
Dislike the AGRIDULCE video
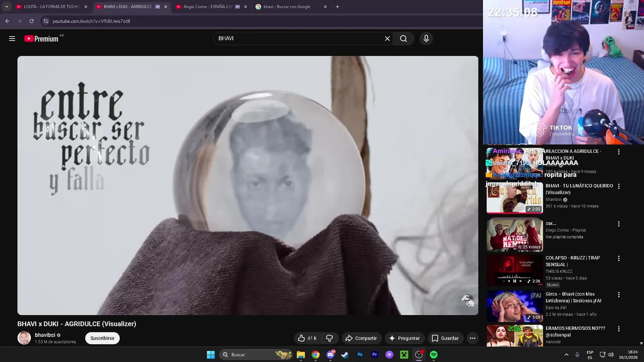pos(330,338)
